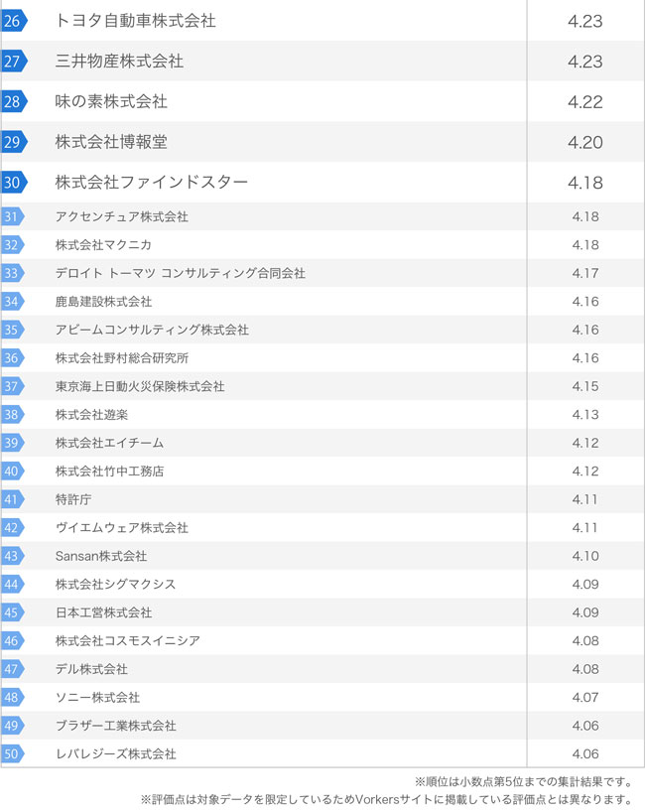The width and height of the screenshot is (645, 812).
Task: Click score 4.17 for デロイト row
Action: [585, 273]
